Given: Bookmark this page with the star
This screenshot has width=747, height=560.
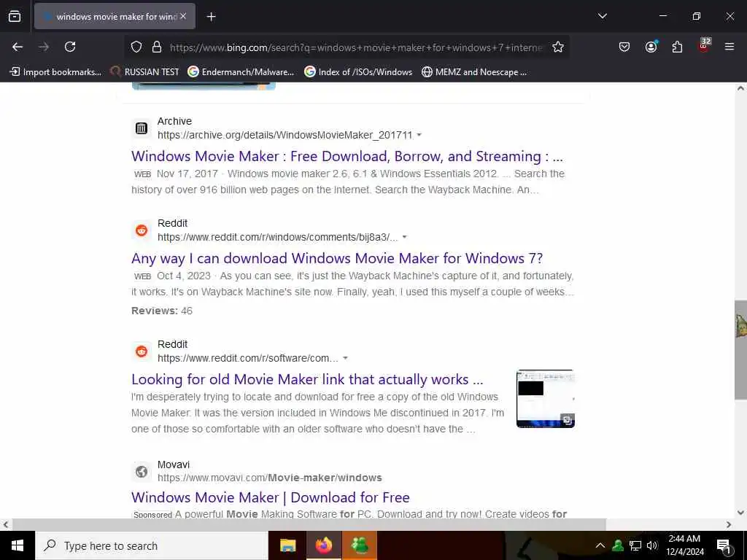Looking at the screenshot, I should (x=558, y=47).
